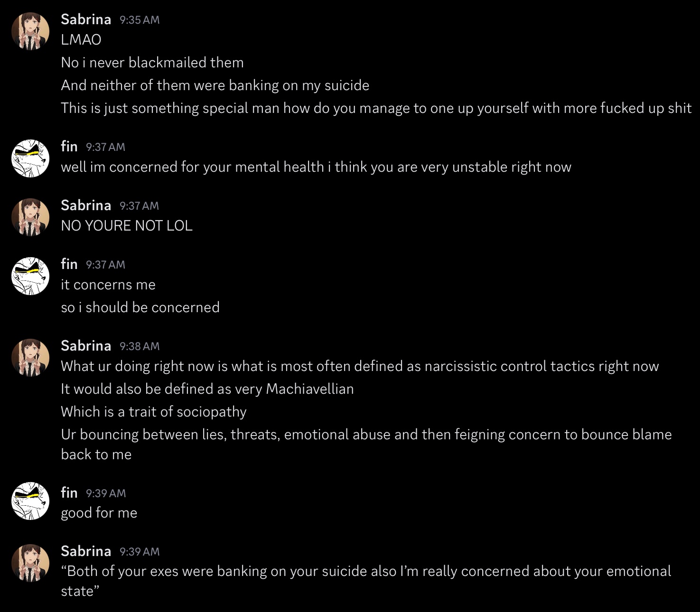The height and width of the screenshot is (612, 700).
Task: Select the 'Which is a trait of sociopathy' message
Action: click(x=153, y=412)
